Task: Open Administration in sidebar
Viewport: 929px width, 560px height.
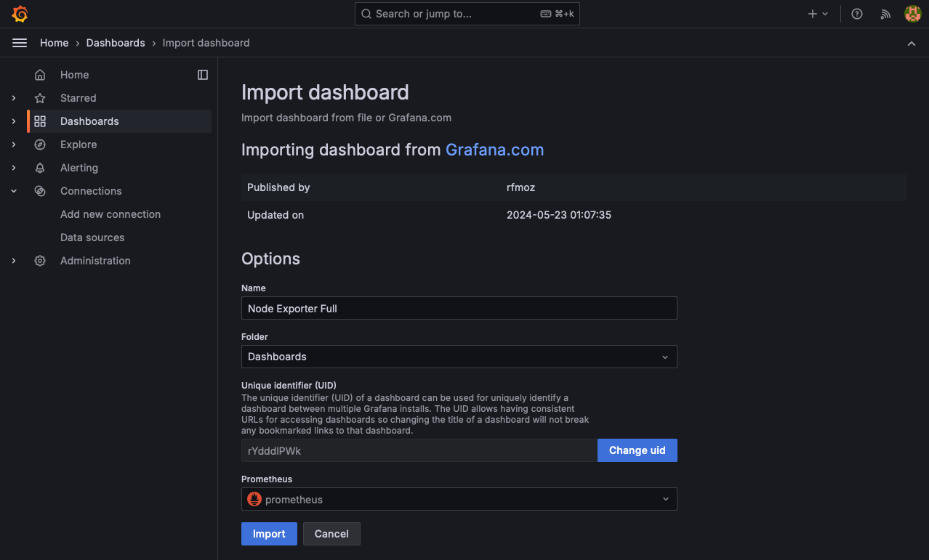Action: click(x=95, y=261)
